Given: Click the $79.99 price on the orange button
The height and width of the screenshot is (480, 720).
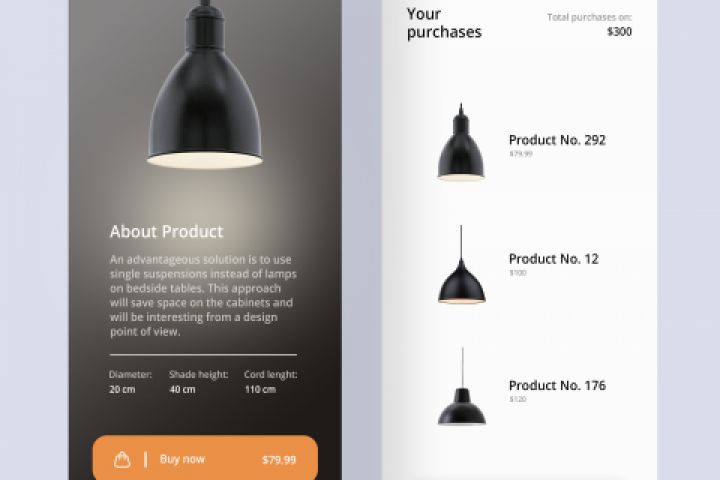Looking at the screenshot, I should pyautogui.click(x=279, y=460).
